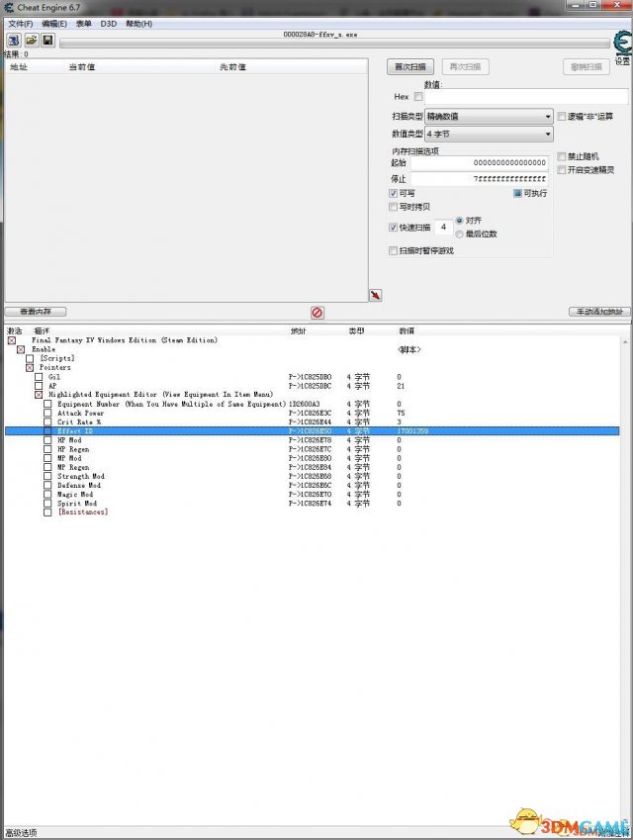Screen dimensions: 633x840
Task: Expand the [Resistances] group
Action: point(47,513)
